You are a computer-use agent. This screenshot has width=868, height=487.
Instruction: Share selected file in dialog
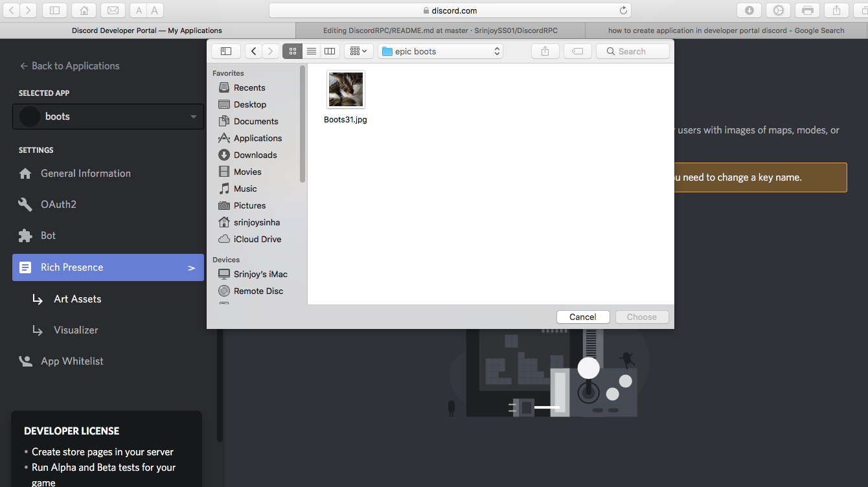point(545,51)
